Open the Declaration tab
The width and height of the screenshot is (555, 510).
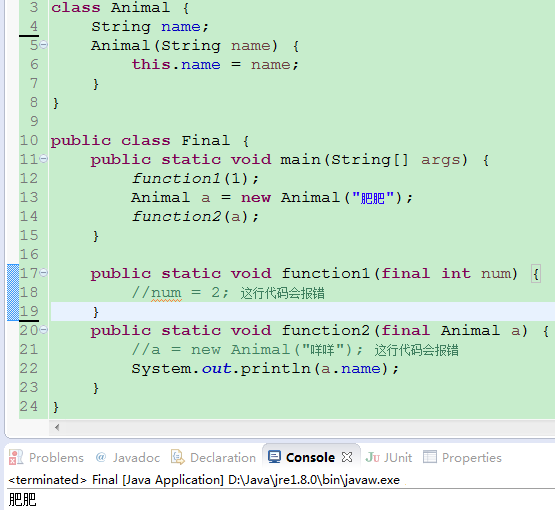tap(223, 458)
